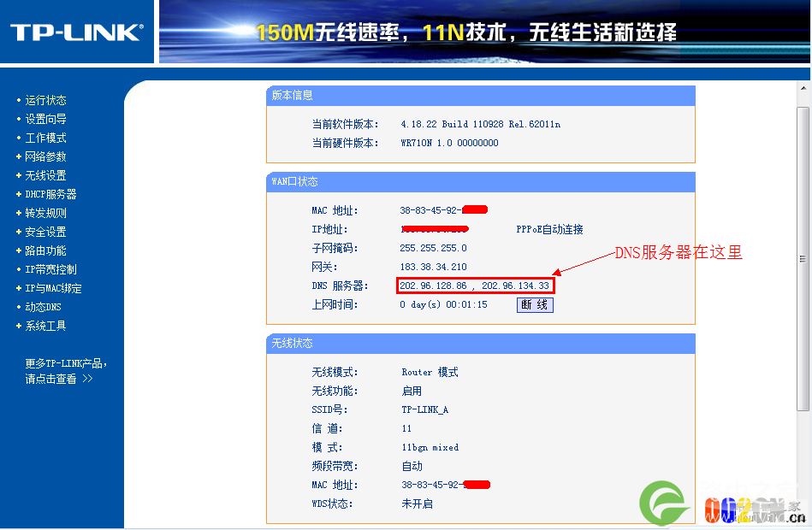Expand the 网络参数 menu
Screen dimensions: 812x530
(x=45, y=156)
